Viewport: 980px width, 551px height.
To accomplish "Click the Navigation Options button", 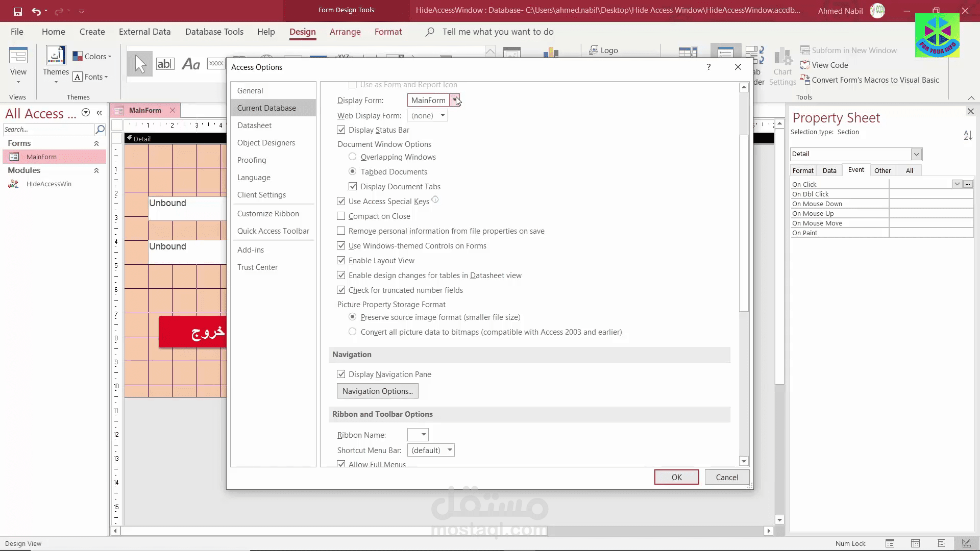I will [377, 391].
